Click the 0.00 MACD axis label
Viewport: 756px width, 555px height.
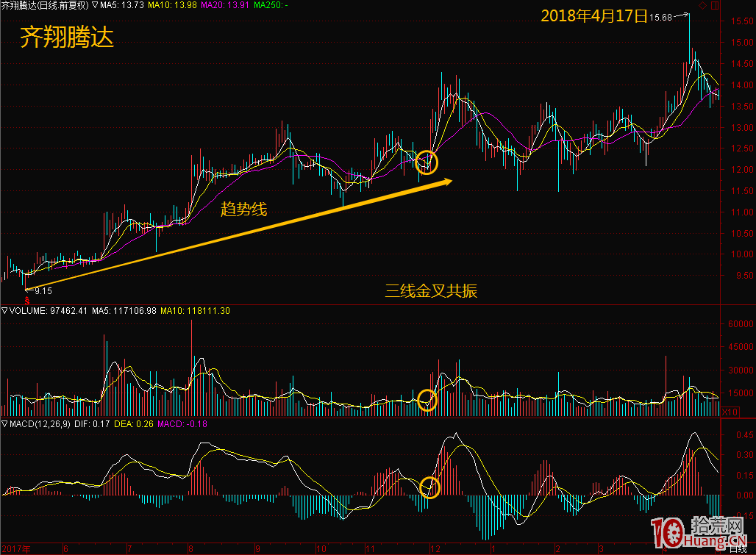[744, 495]
